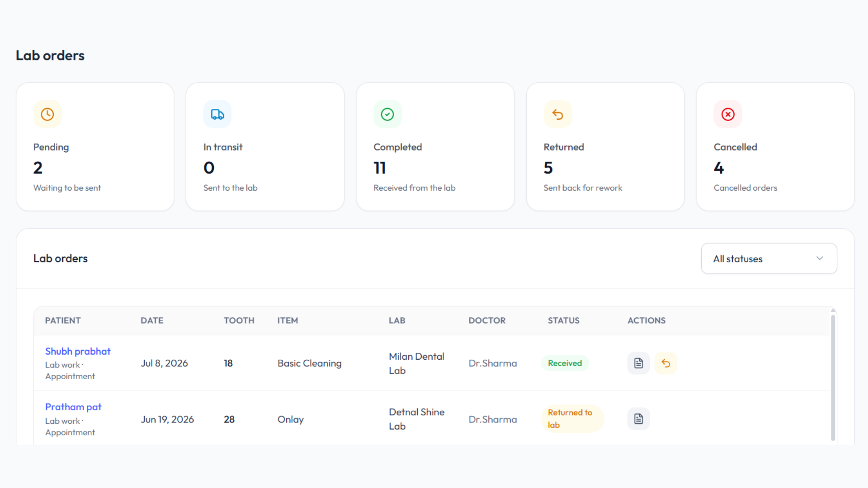Click the Sent to the lab caption

[x=231, y=188]
